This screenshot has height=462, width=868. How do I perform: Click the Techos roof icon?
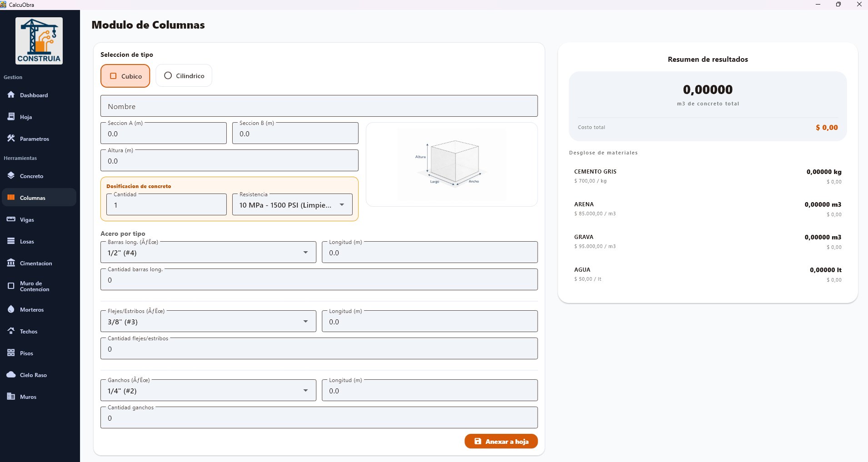click(11, 331)
